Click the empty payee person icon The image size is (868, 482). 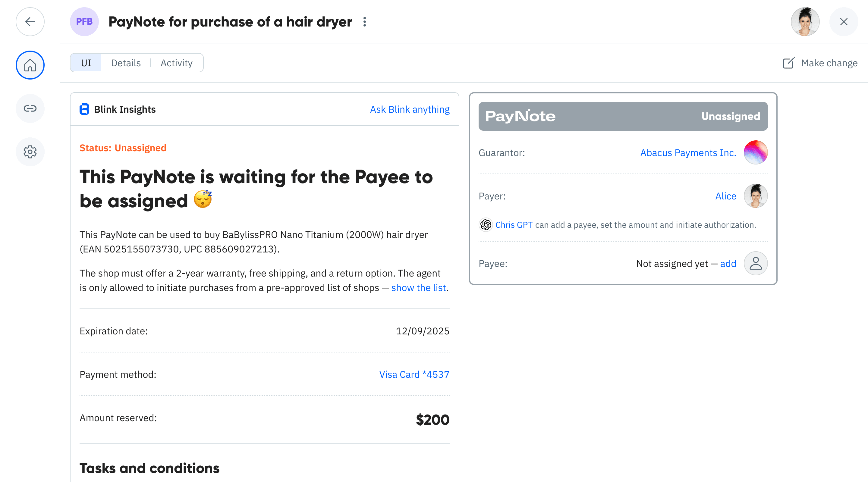pyautogui.click(x=756, y=263)
